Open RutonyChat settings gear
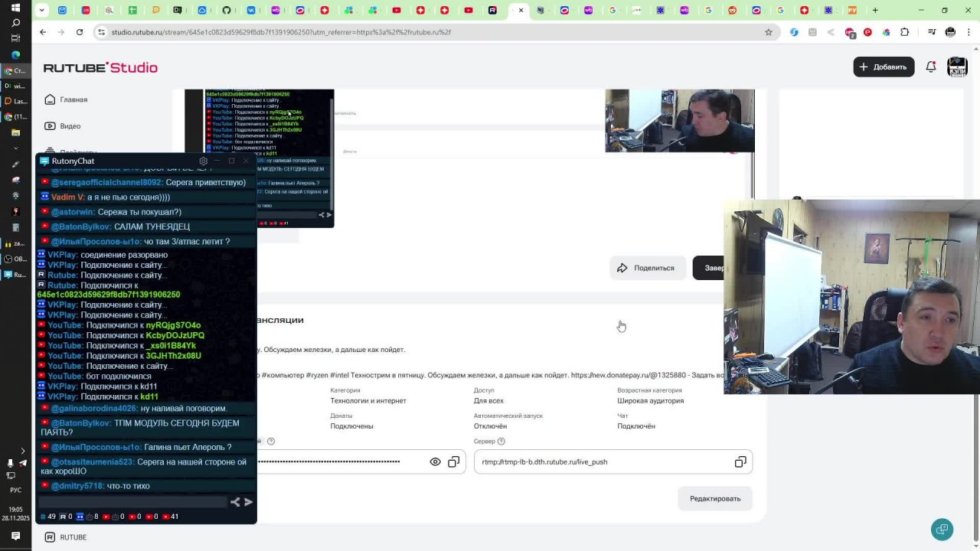This screenshot has width=980, height=551. pyautogui.click(x=203, y=161)
